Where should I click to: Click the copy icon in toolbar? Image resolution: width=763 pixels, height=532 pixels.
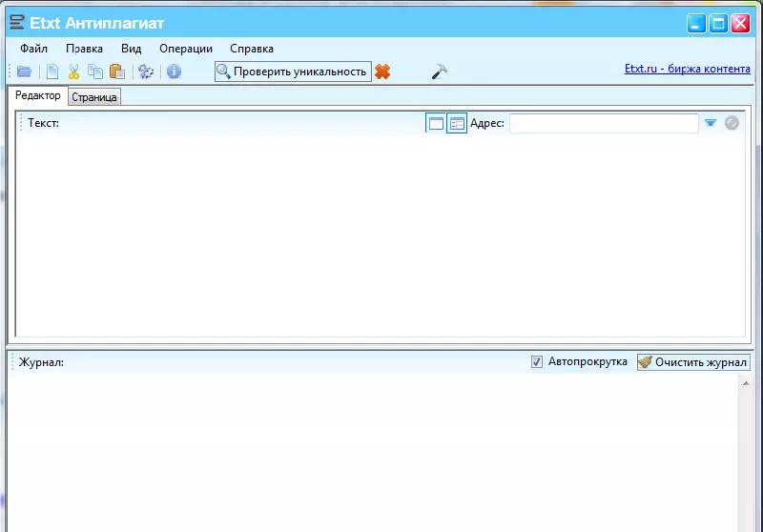tap(94, 72)
